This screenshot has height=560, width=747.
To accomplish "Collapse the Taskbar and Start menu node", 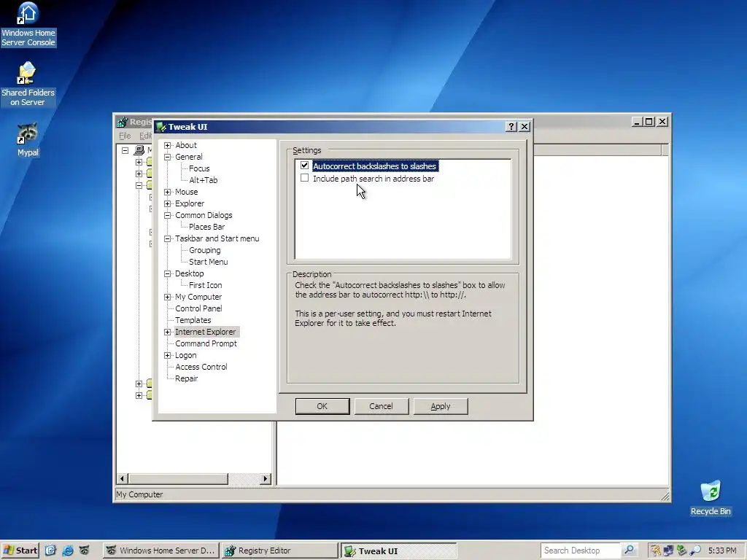I will coord(167,238).
